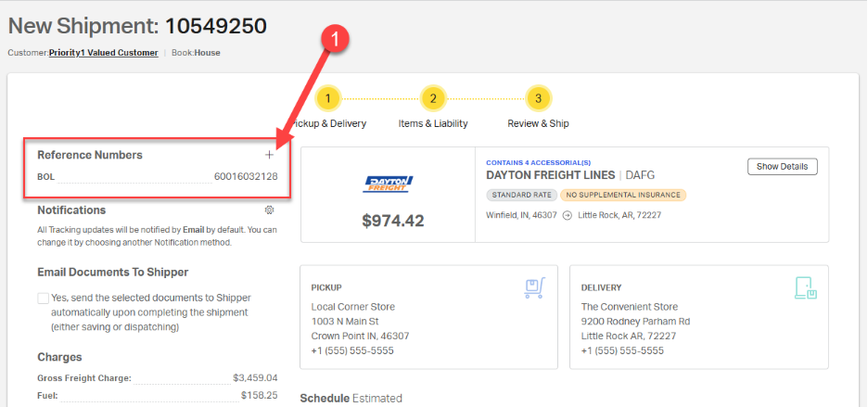Click the delivery door icon
Viewport: 868px width, 407px height.
[804, 288]
